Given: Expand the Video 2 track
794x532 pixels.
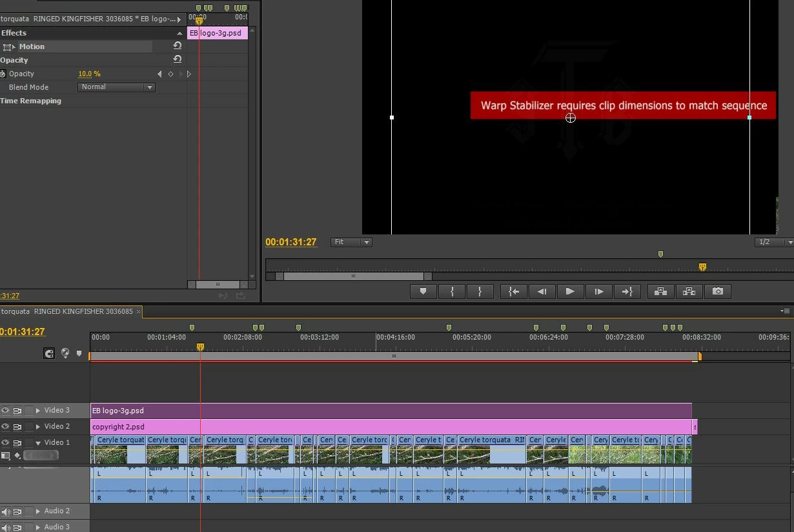Looking at the screenshot, I should point(38,427).
